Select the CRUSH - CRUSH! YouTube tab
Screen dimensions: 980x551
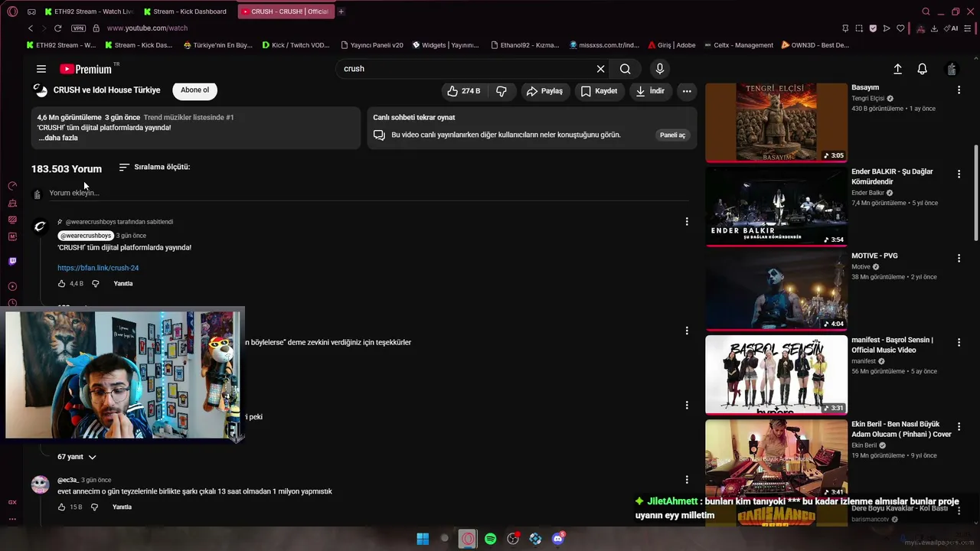[286, 11]
